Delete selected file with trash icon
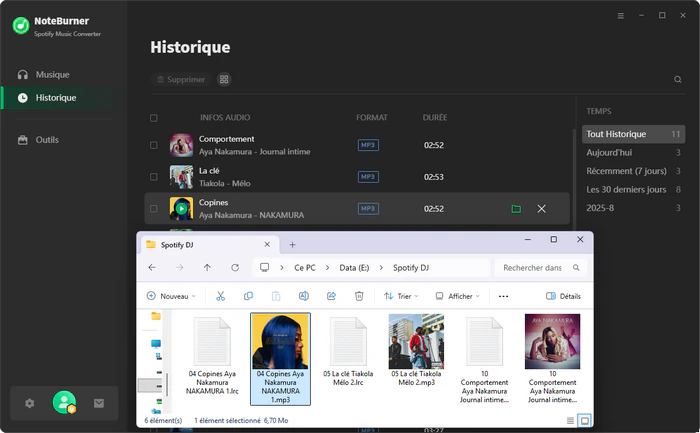Screen dimensions: 700x433 coord(359,296)
